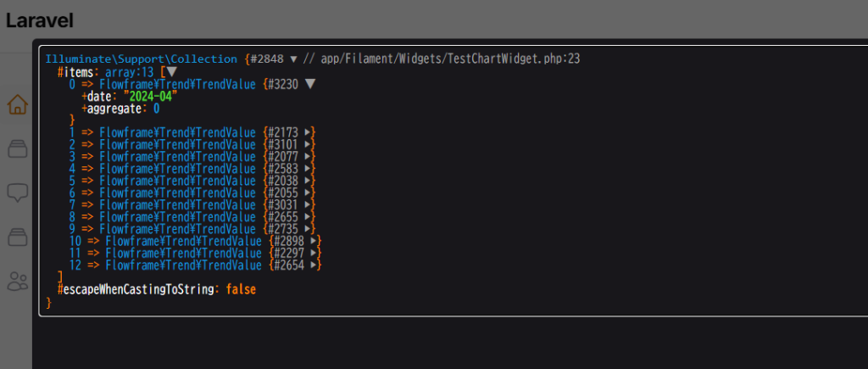Image resolution: width=868 pixels, height=369 pixels.
Task: Expand TrendValue #2077 at index 3
Action: click(310, 156)
